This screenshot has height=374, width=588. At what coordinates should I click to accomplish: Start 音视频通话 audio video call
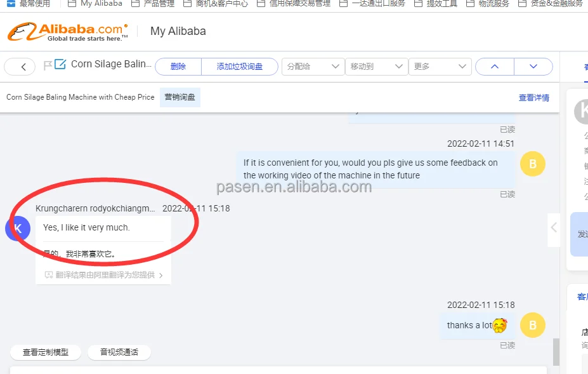[119, 352]
